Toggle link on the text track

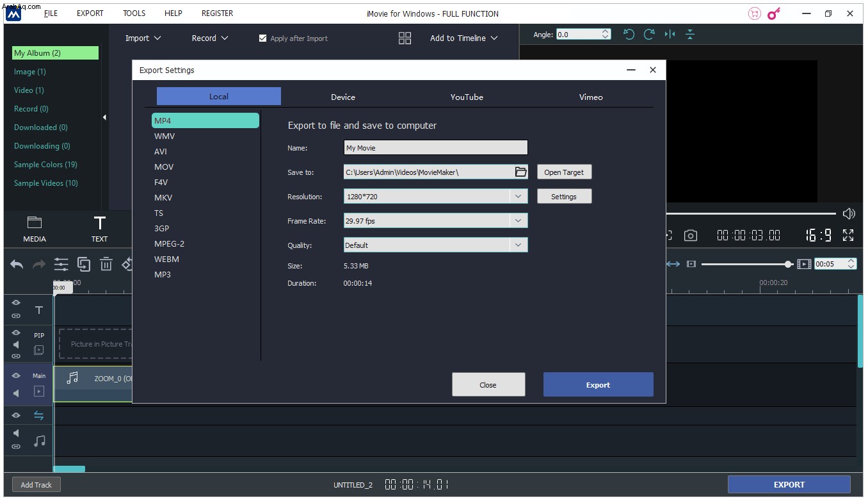click(16, 316)
